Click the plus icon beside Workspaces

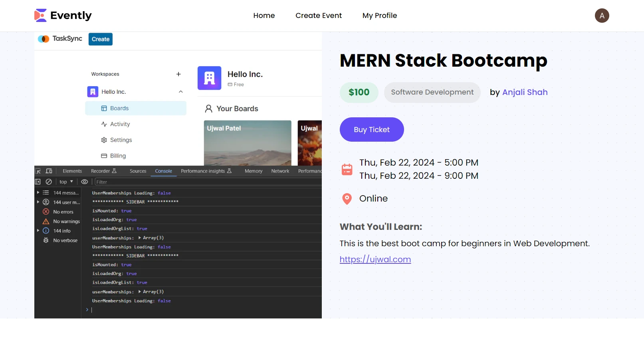pos(178,74)
